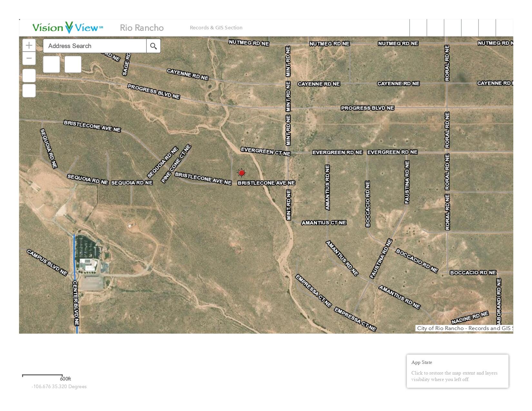
Task: Click the Rio Rancho title text
Action: coord(142,28)
